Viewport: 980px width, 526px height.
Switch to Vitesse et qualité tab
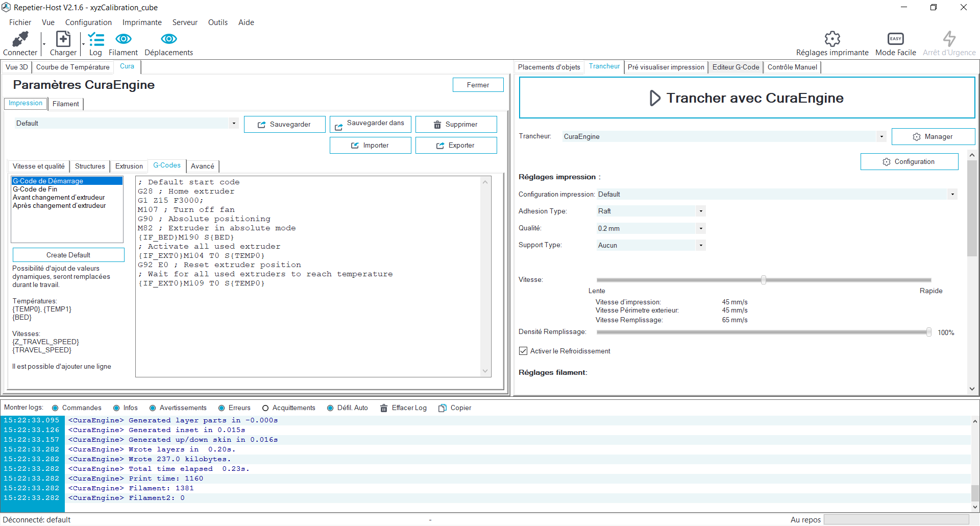click(39, 166)
